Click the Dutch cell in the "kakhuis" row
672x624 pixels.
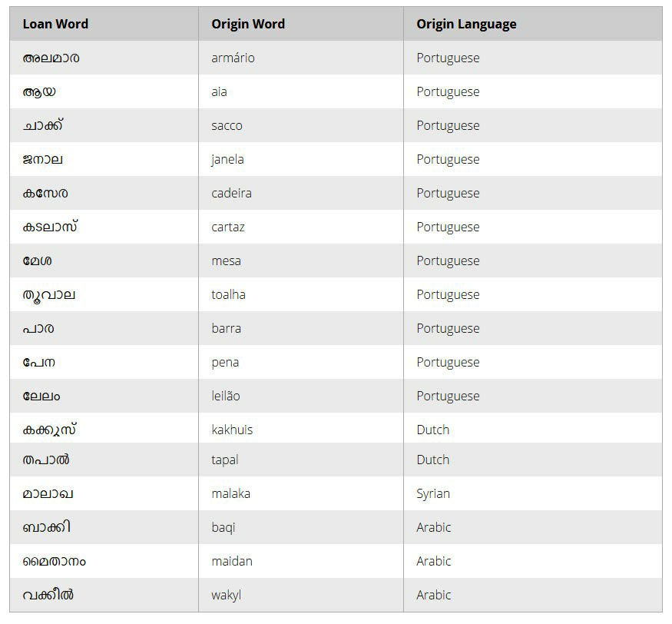point(432,430)
